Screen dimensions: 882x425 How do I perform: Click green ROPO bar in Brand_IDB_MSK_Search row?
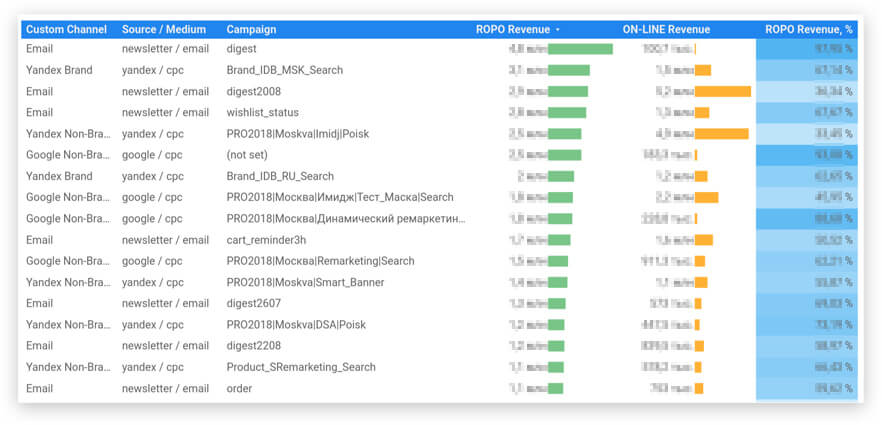pyautogui.click(x=569, y=70)
